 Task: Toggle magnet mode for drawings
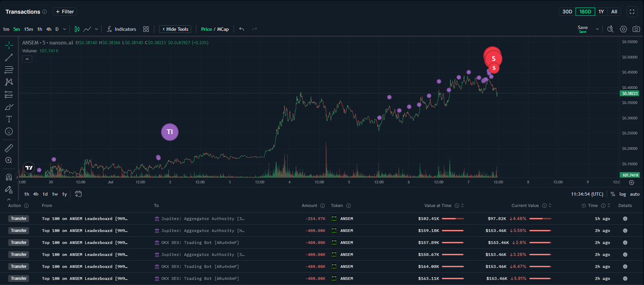(9, 177)
